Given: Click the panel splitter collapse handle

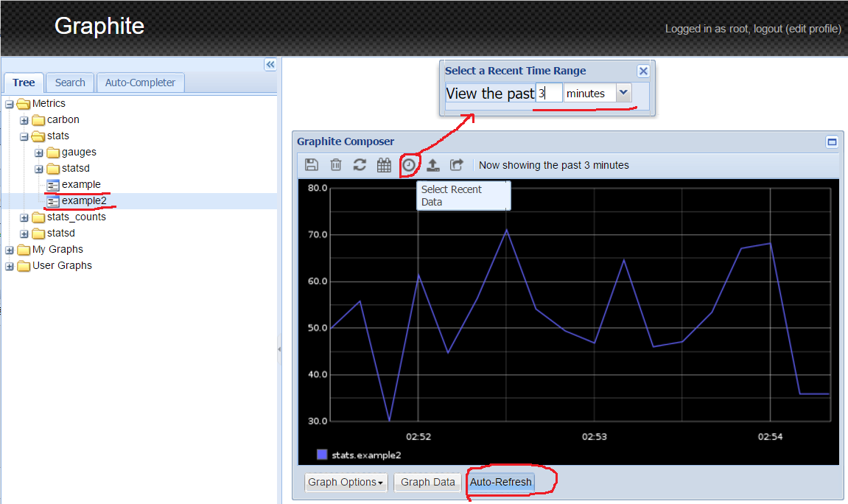Looking at the screenshot, I should pyautogui.click(x=279, y=349).
